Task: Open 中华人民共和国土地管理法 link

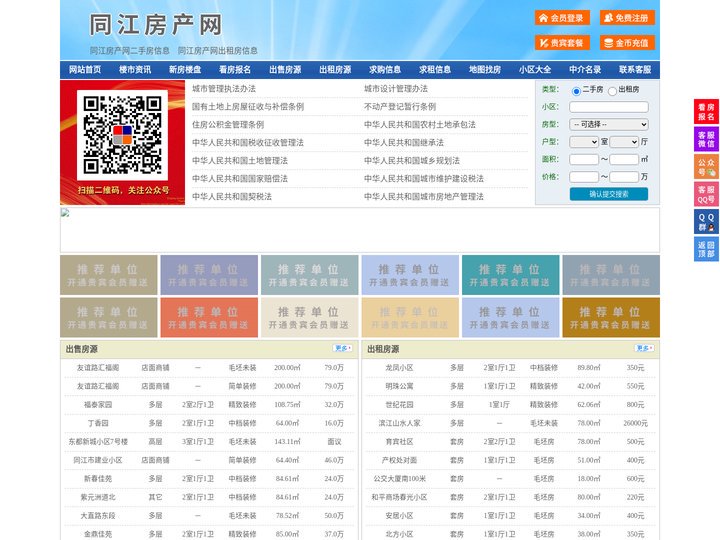Action: (x=240, y=160)
